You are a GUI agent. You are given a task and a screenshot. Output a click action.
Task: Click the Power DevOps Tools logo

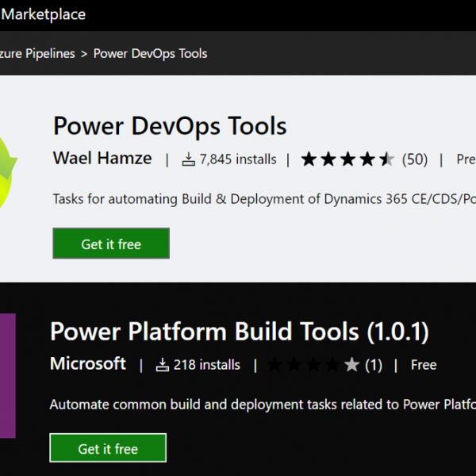(x=9, y=173)
